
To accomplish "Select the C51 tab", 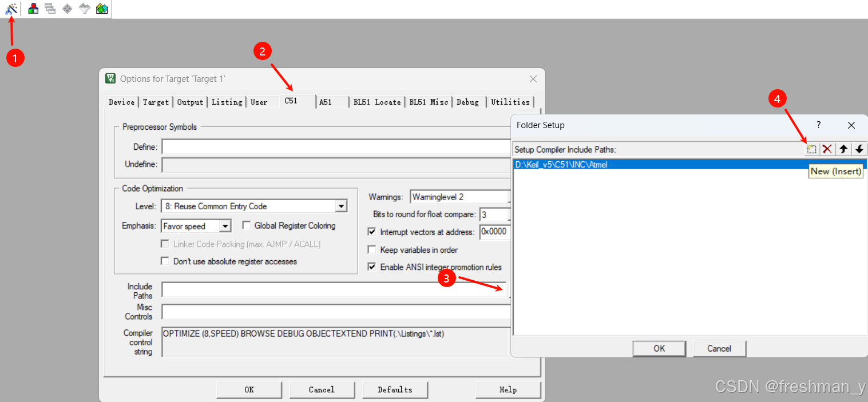I will tap(298, 101).
